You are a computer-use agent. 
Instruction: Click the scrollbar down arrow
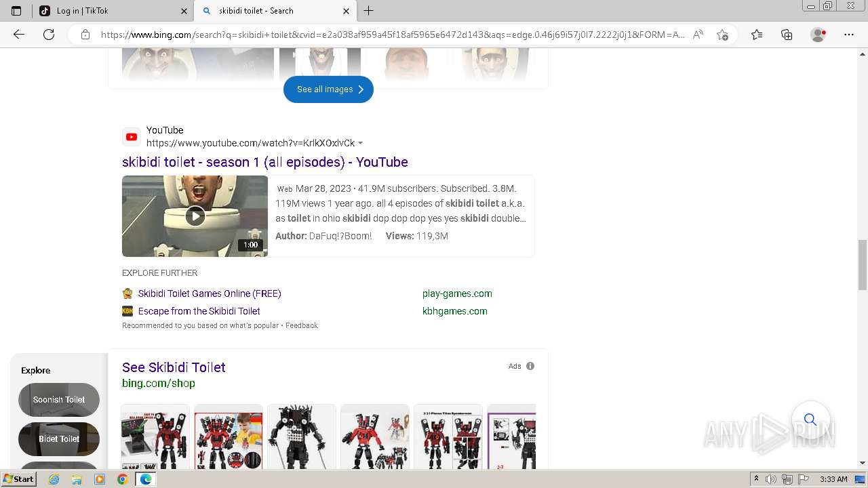point(863,463)
